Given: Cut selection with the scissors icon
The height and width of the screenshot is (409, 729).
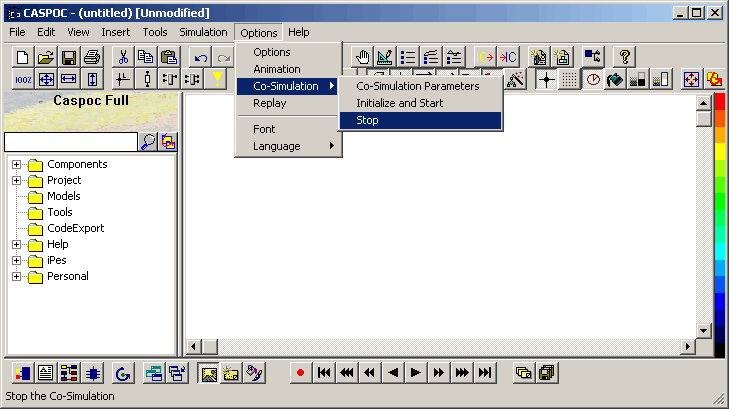Looking at the screenshot, I should tap(123, 57).
